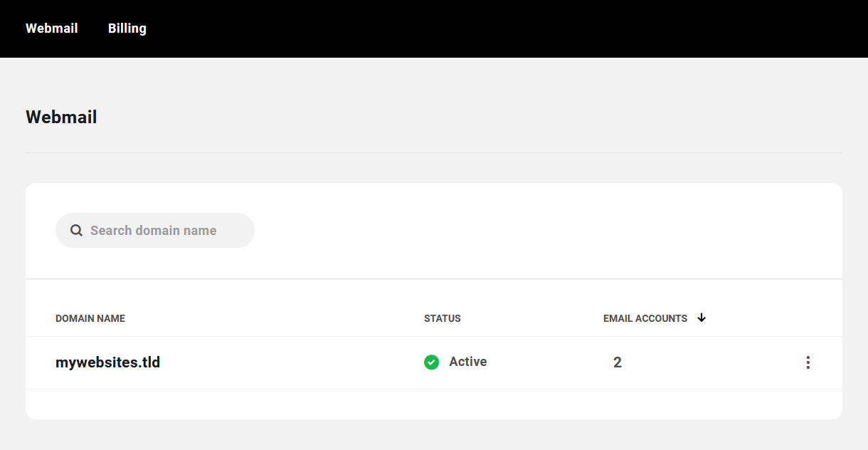868x450 pixels.
Task: Click the magnifying glass in the search bar
Action: point(76,230)
